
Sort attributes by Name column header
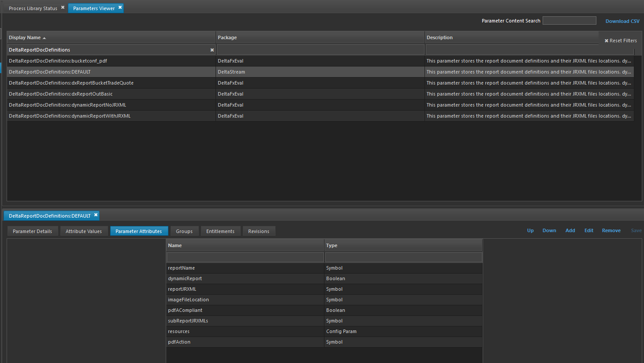pyautogui.click(x=245, y=245)
